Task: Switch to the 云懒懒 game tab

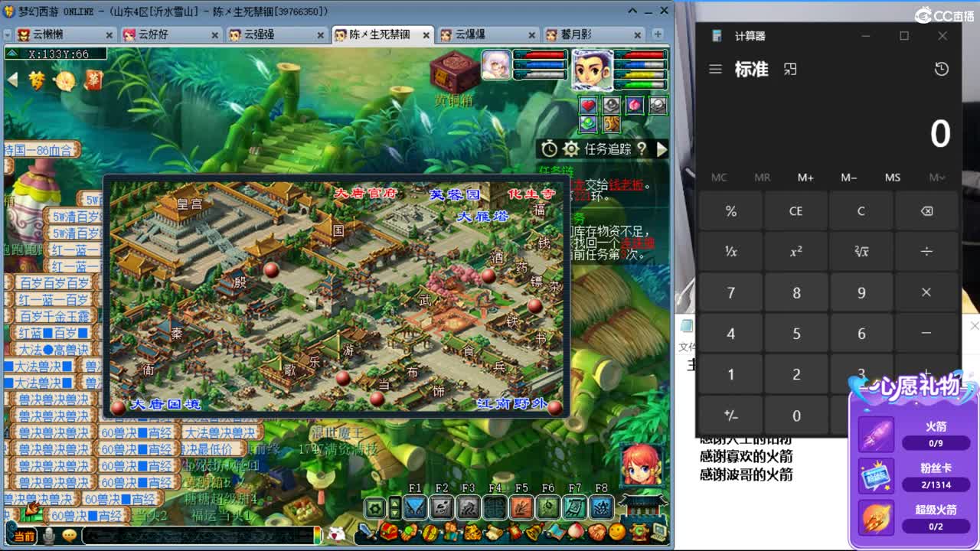Action: pos(65,34)
